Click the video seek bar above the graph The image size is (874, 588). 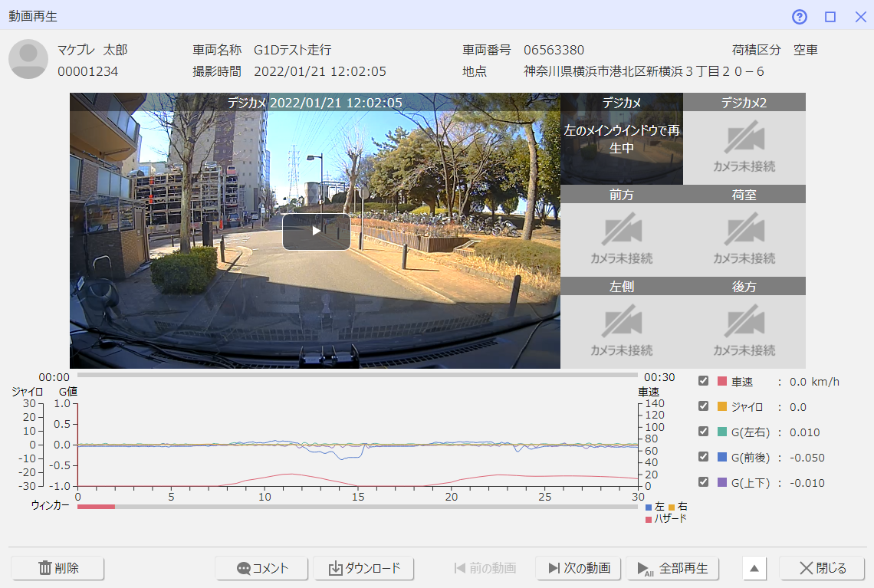(357, 375)
